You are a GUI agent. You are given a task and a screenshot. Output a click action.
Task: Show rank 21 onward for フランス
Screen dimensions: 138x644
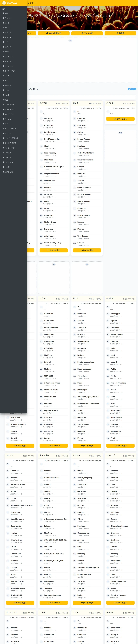click(54, 446)
